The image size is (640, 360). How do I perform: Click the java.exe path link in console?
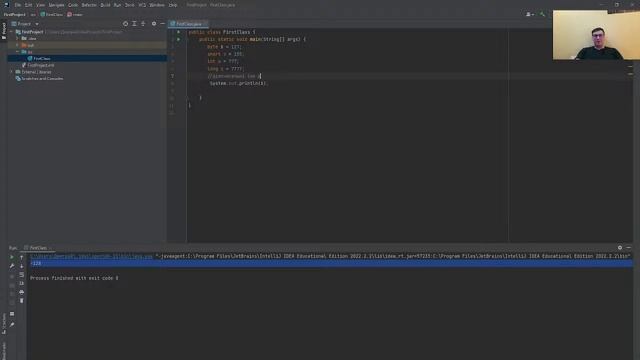91,256
